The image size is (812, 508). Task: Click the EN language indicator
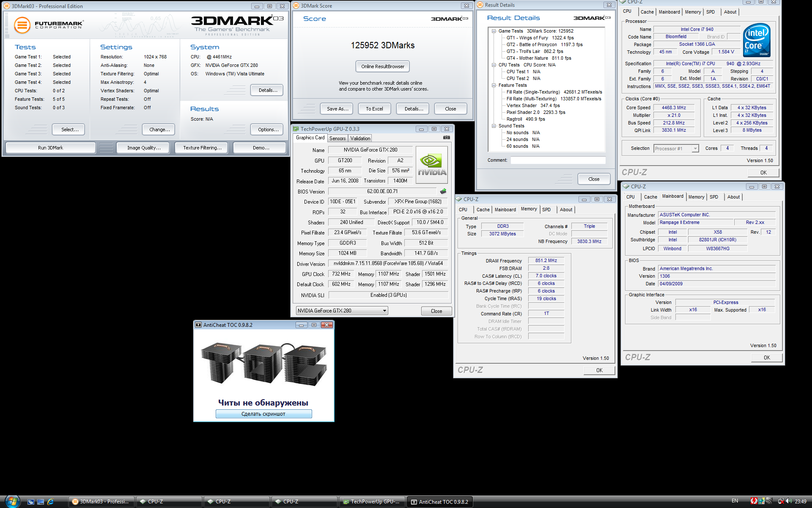[x=735, y=501]
